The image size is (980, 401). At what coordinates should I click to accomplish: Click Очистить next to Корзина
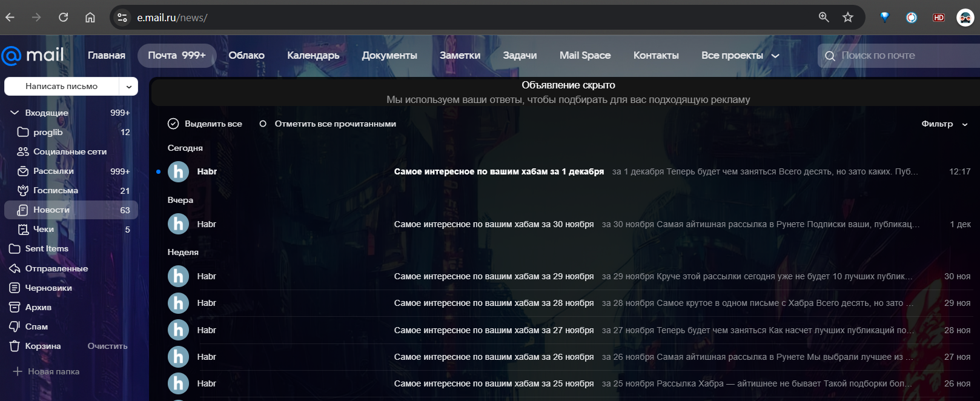108,346
